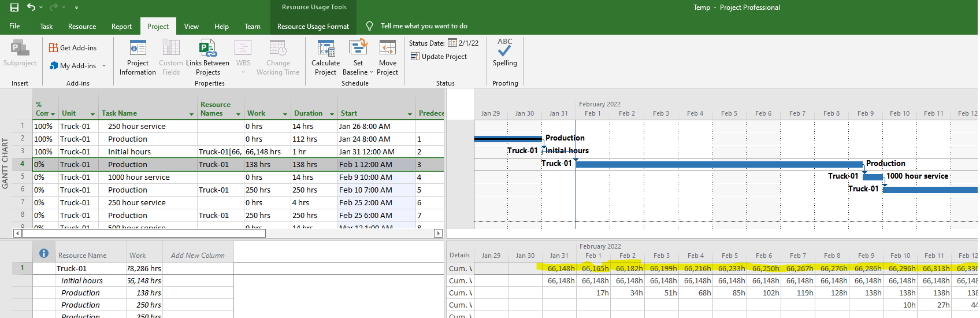Open Customize Quick Access Toolbar dropdown
980x318 pixels.
tap(76, 8)
